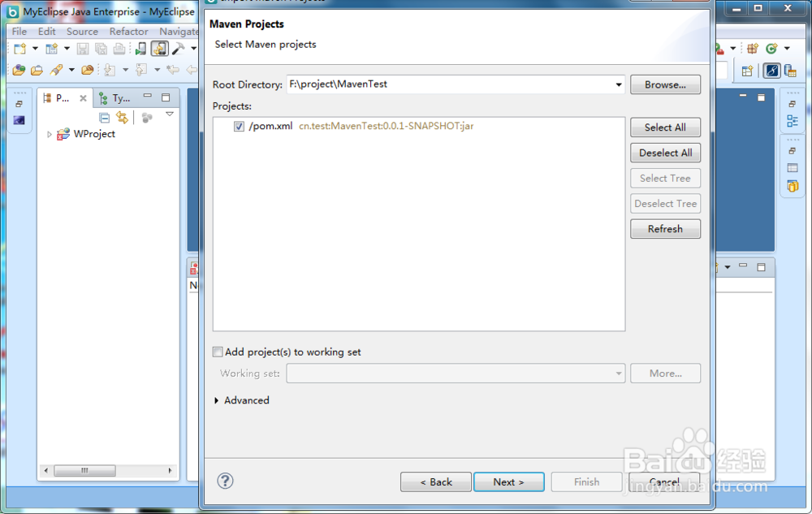This screenshot has height=514, width=812.
Task: Click the Next Annotation down-arrow icon
Action: [x=110, y=69]
